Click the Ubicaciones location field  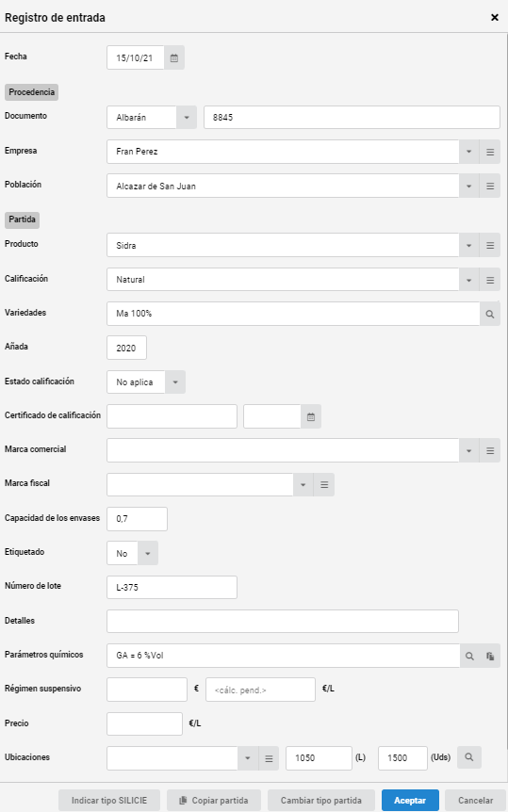coord(172,758)
